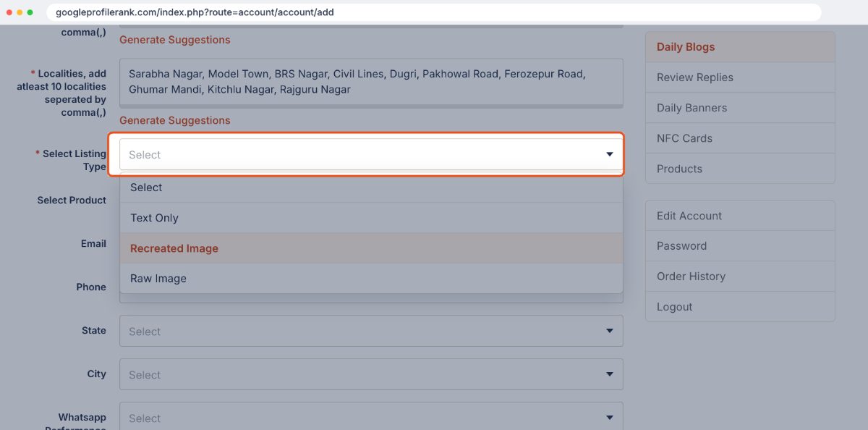Go to Edit Account
Image resolution: width=868 pixels, height=430 pixels.
click(740, 216)
